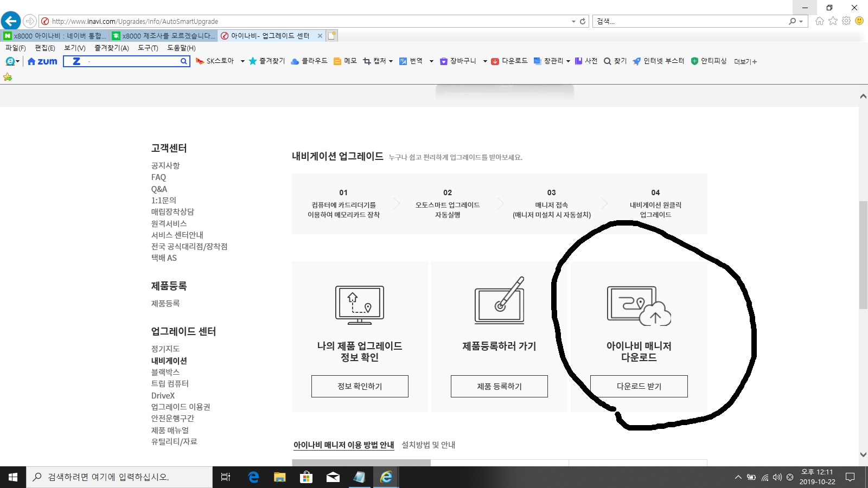Go back using the browser back arrow
Viewport: 868px width, 488px height.
point(11,21)
